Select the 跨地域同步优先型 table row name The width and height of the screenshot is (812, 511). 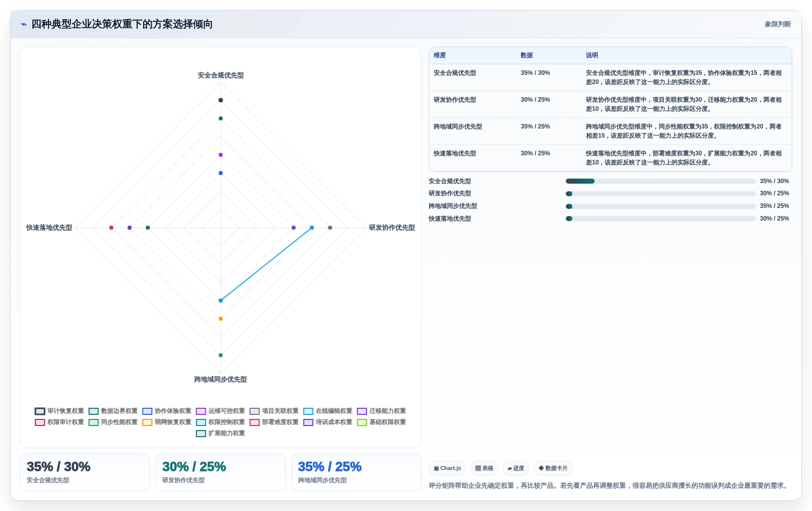click(458, 126)
